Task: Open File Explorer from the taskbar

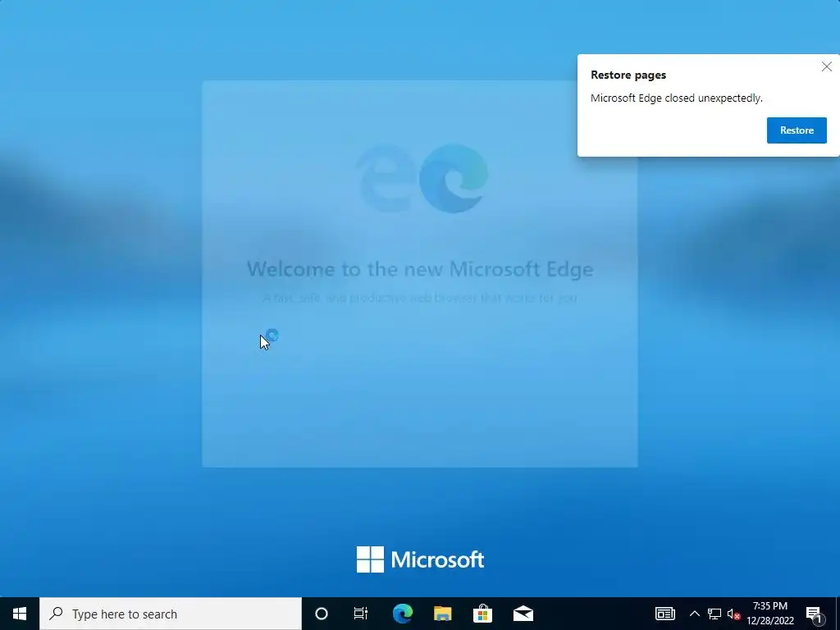Action: [x=442, y=614]
